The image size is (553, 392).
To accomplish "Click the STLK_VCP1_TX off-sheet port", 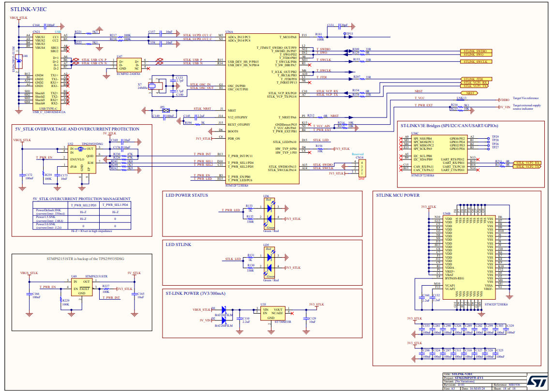I will (475, 86).
